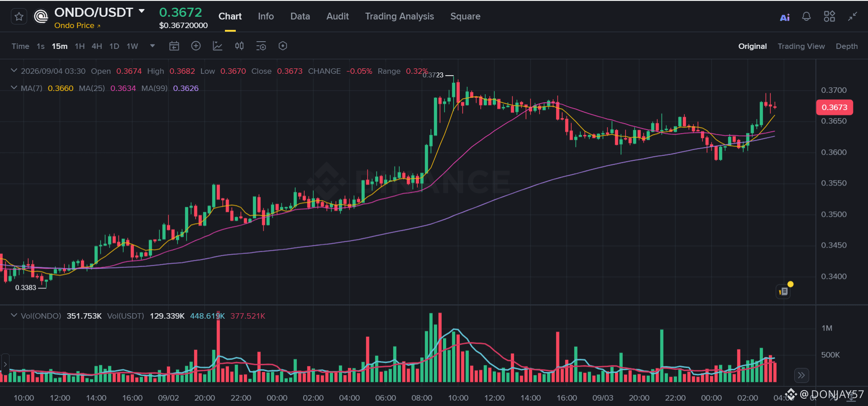Collapse chart using diagonal arrows icon
This screenshot has width=868, height=406.
(x=853, y=17)
